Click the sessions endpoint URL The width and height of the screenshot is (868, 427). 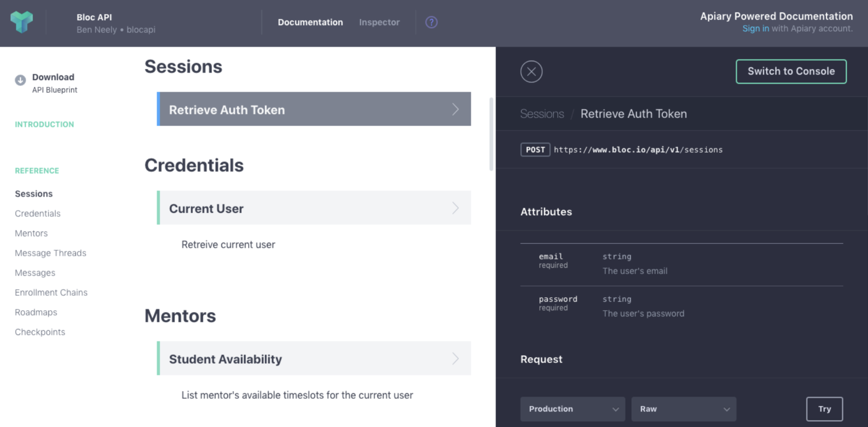coord(638,150)
